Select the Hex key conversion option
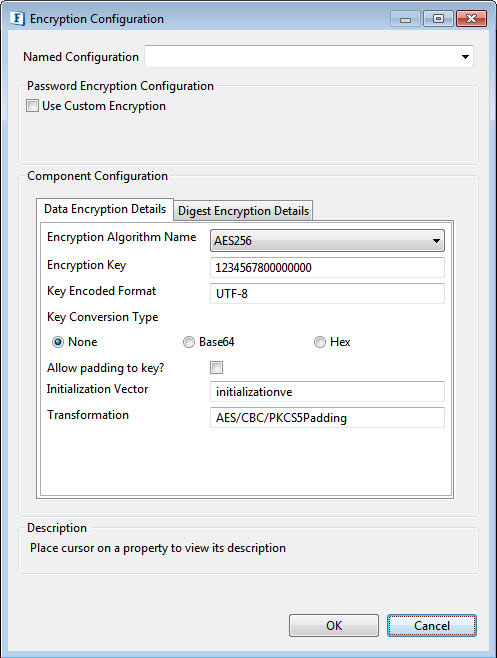The image size is (497, 658). point(320,342)
